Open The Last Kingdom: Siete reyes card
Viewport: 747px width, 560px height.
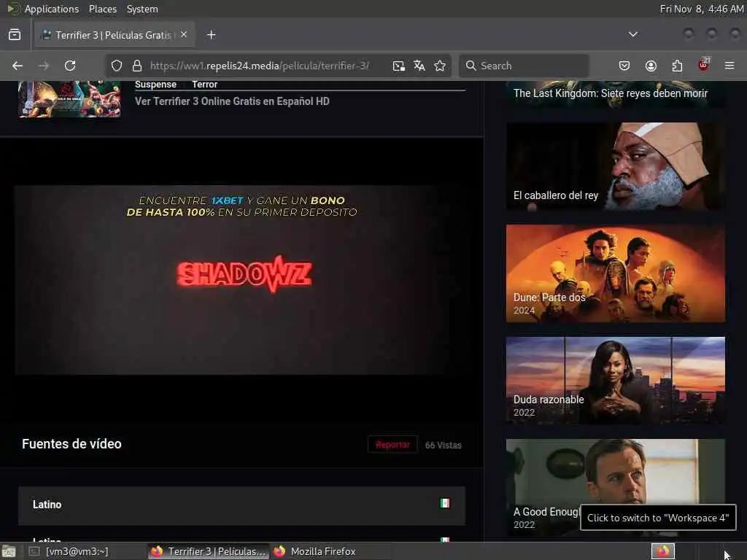pos(616,93)
